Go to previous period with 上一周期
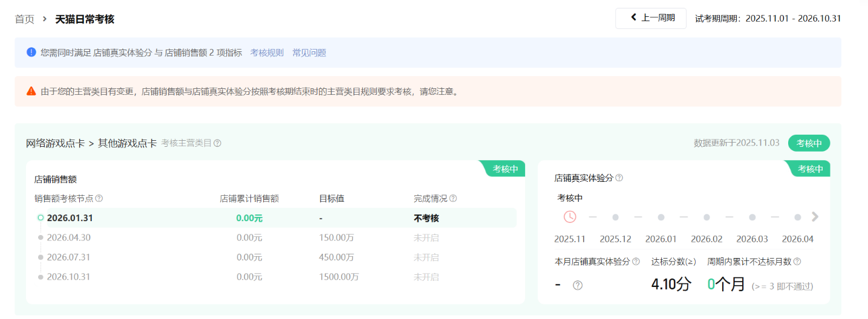Viewport: 868px width, 319px height. (651, 18)
